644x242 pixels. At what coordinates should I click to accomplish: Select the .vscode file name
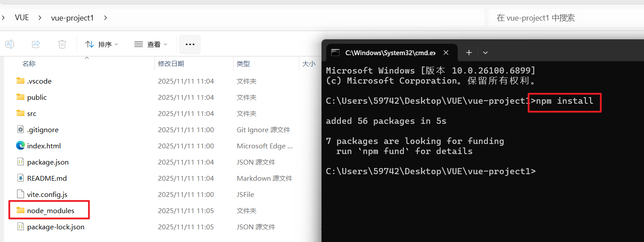(x=39, y=81)
